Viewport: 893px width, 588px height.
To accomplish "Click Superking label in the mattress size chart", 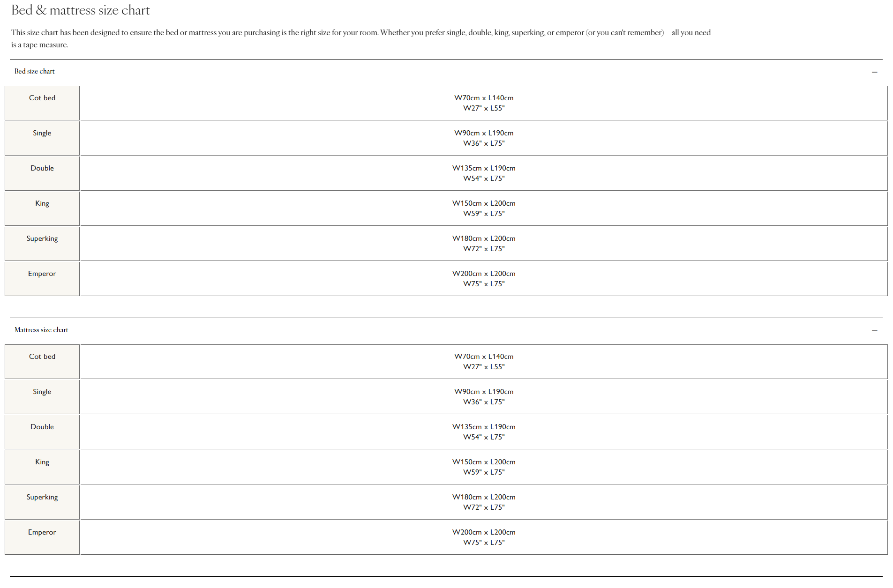I will click(x=42, y=497).
